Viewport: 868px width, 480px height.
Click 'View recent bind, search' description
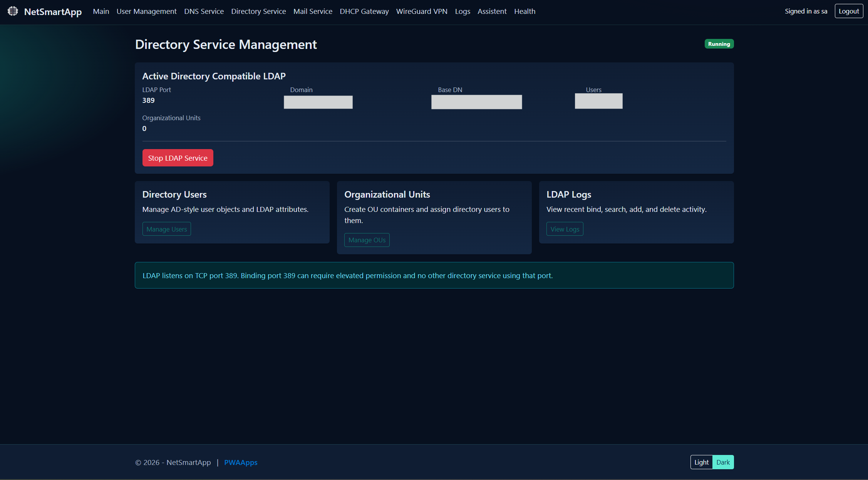tap(627, 209)
